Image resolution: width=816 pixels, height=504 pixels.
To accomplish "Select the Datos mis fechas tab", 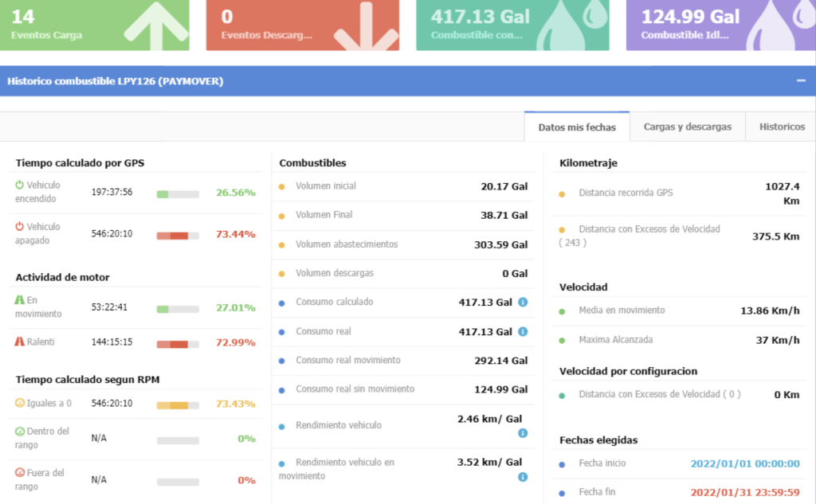I will [577, 127].
